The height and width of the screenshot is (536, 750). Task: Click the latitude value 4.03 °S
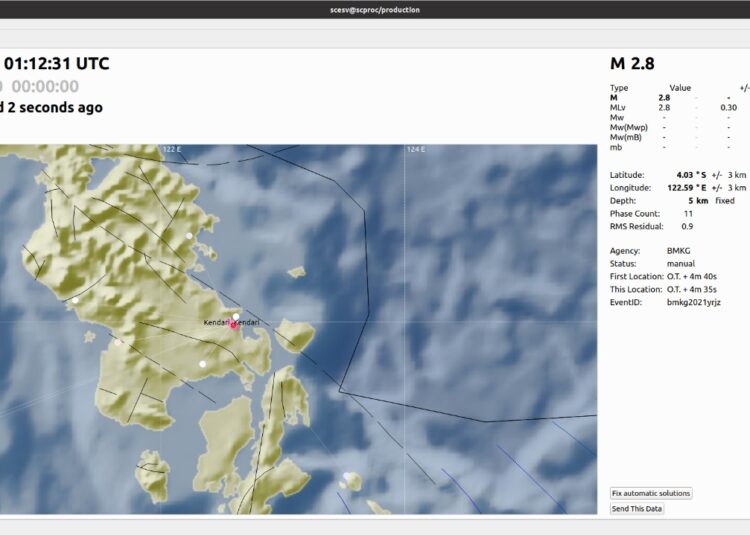tap(691, 175)
